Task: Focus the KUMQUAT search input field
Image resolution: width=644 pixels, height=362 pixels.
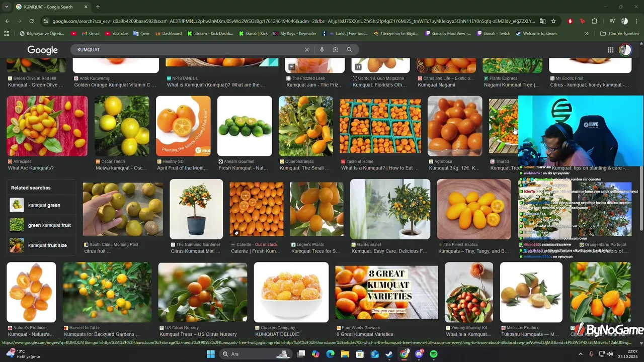Action: click(x=189, y=50)
